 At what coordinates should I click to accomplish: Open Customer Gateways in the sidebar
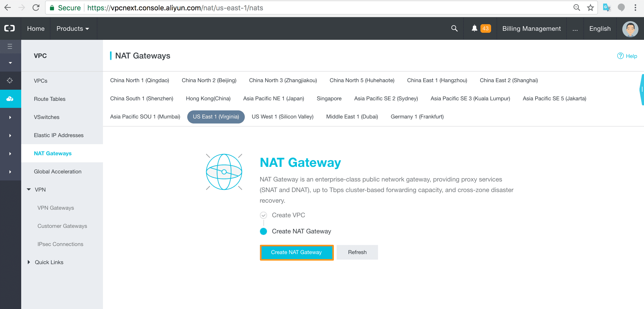click(x=62, y=226)
